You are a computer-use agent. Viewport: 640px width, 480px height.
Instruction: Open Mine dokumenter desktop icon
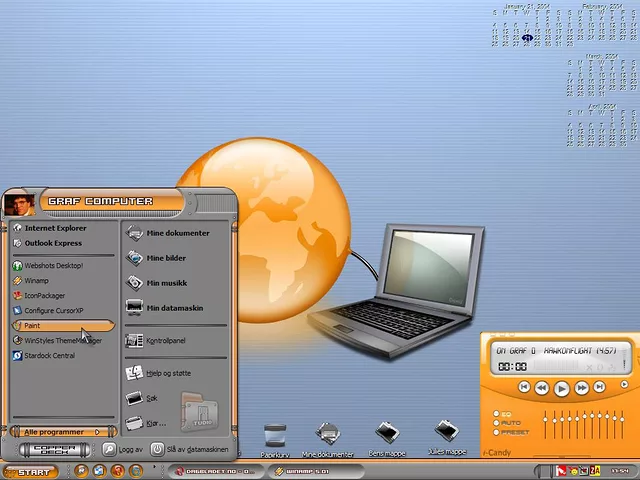(x=328, y=433)
